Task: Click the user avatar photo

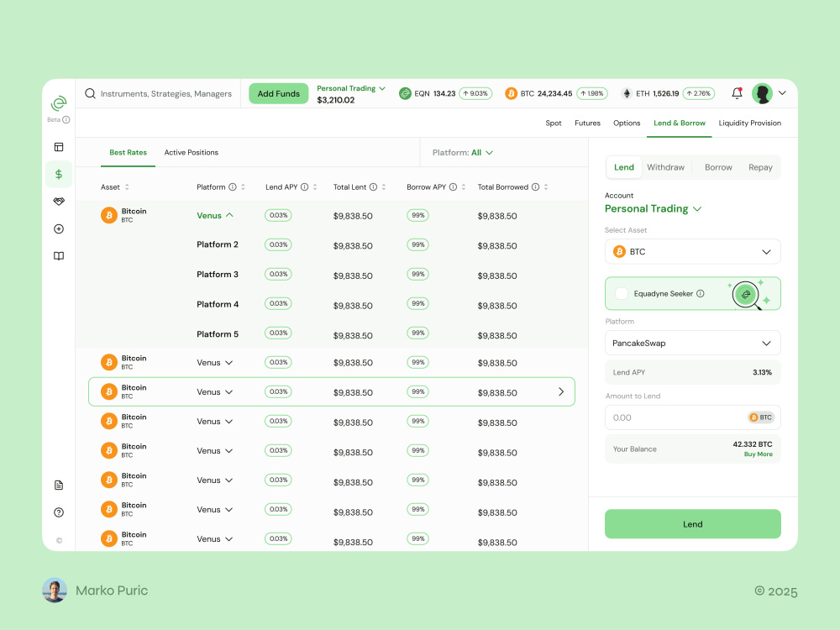Action: 762,93
